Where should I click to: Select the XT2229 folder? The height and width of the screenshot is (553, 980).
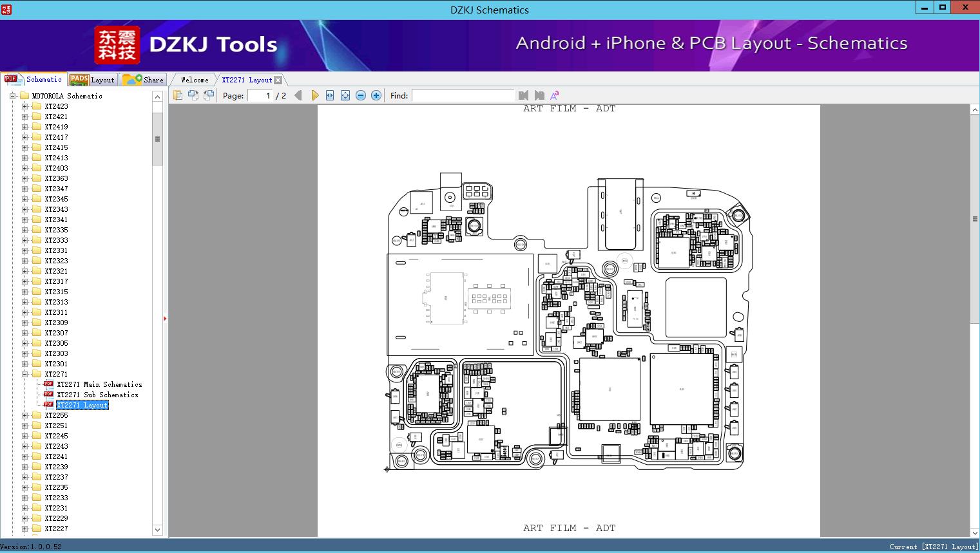(x=56, y=518)
